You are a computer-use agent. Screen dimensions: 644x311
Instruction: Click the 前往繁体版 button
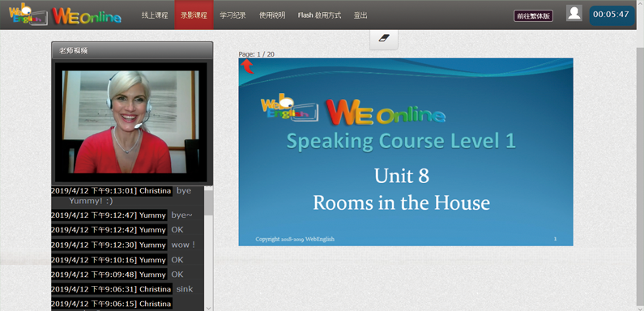533,15
